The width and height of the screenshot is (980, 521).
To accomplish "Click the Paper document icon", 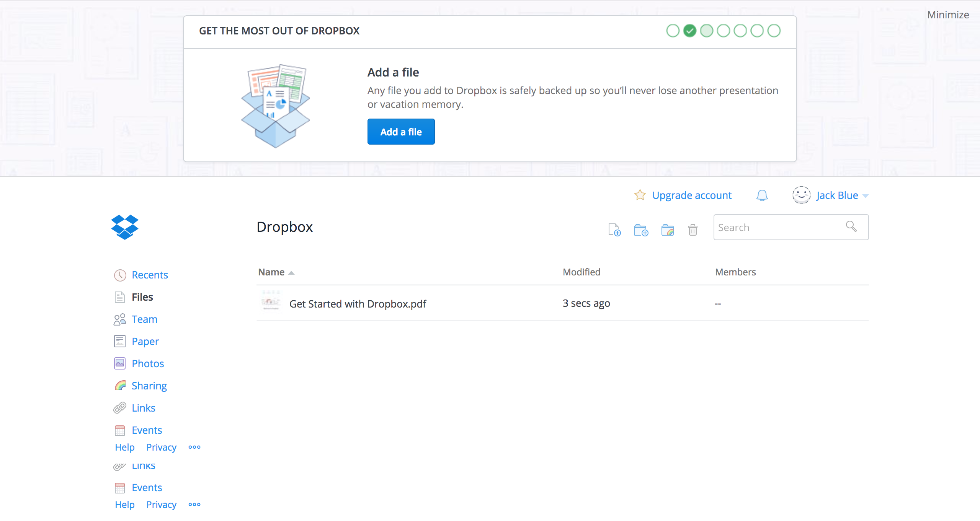I will [x=120, y=341].
